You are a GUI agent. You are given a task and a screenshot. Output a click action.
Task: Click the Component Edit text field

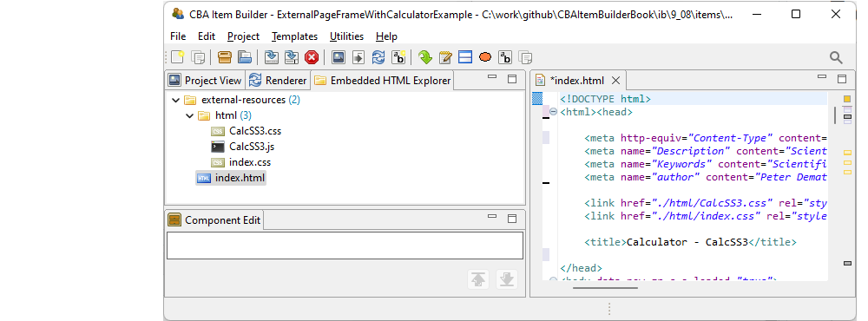(345, 246)
